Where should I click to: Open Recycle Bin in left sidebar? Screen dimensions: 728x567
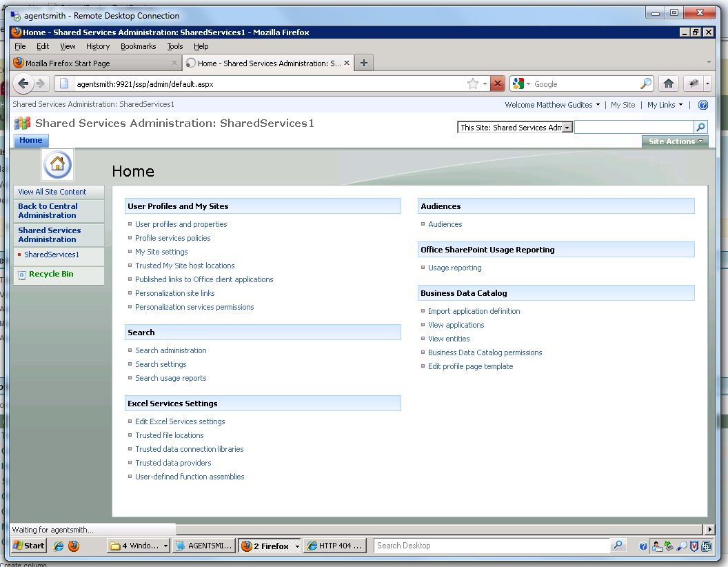pyautogui.click(x=50, y=275)
